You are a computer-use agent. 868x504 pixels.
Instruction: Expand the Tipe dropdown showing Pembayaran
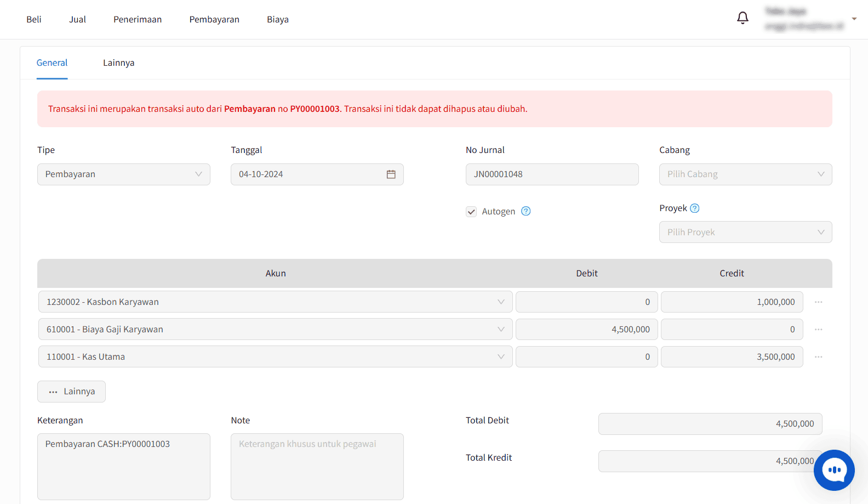pyautogui.click(x=123, y=174)
